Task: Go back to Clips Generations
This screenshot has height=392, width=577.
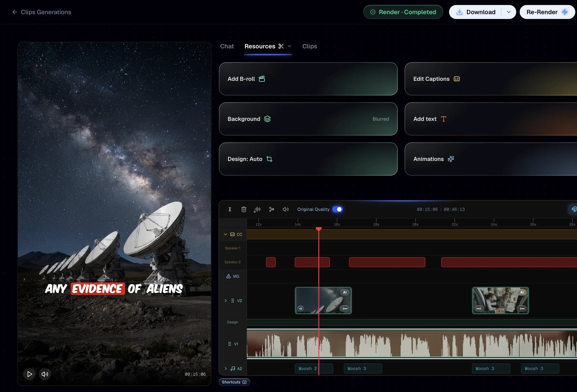Action: (x=42, y=12)
